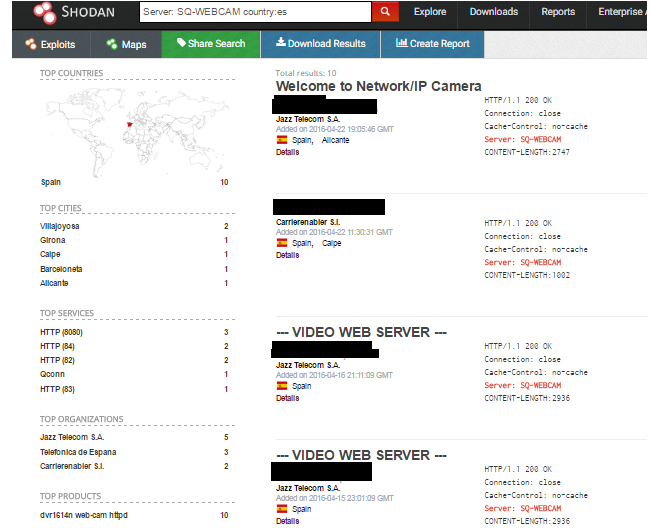Open Details for 2016-04-15 result
This screenshot has height=528, width=651.
[287, 521]
